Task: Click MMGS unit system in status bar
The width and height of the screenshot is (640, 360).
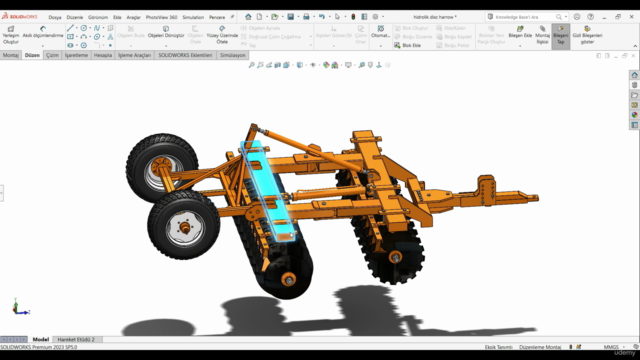Action: click(611, 347)
